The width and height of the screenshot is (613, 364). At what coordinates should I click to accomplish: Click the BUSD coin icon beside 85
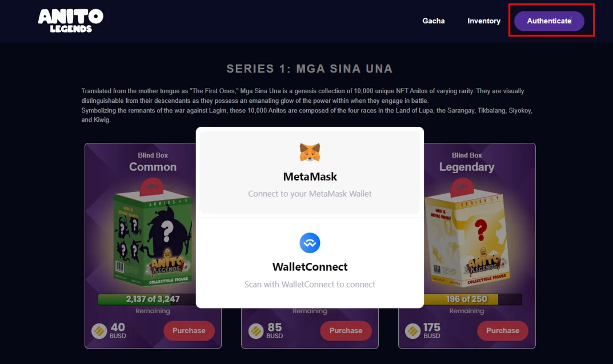click(256, 331)
